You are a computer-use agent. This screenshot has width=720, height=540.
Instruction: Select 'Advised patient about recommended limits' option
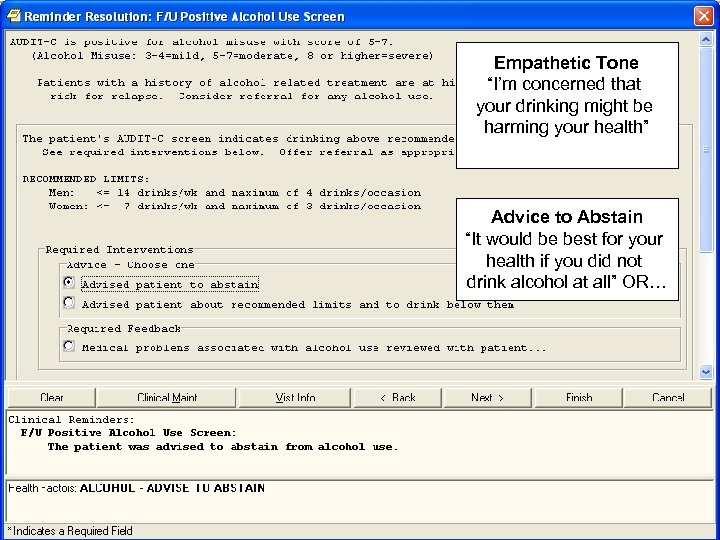click(69, 303)
